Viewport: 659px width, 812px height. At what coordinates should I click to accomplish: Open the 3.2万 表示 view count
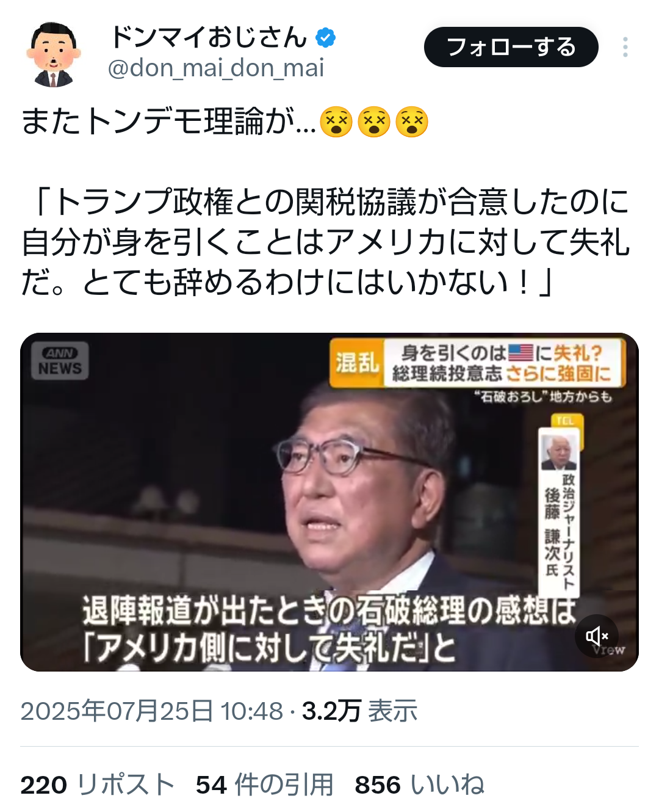pyautogui.click(x=359, y=711)
